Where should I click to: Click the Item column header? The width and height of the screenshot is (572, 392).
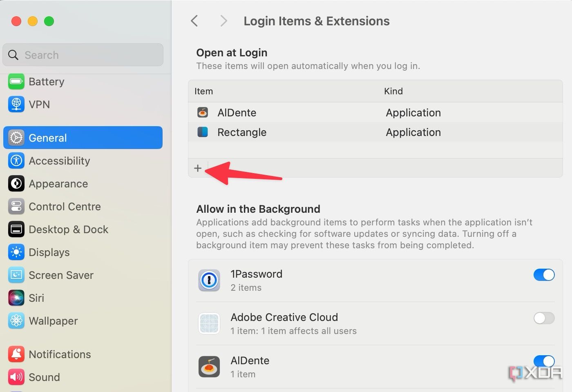203,91
